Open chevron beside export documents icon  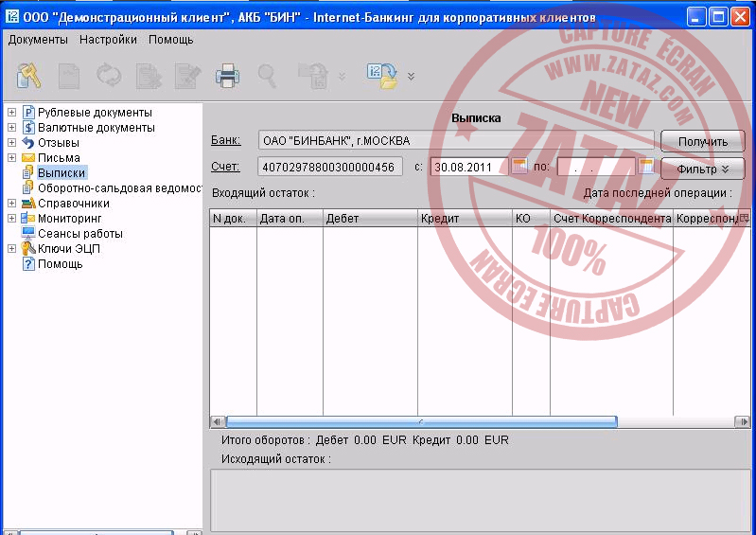coord(342,76)
